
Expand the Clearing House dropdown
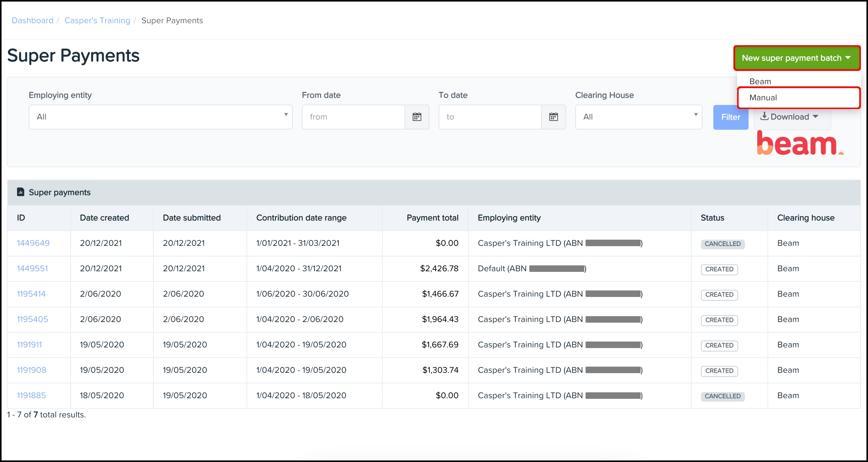(x=638, y=117)
